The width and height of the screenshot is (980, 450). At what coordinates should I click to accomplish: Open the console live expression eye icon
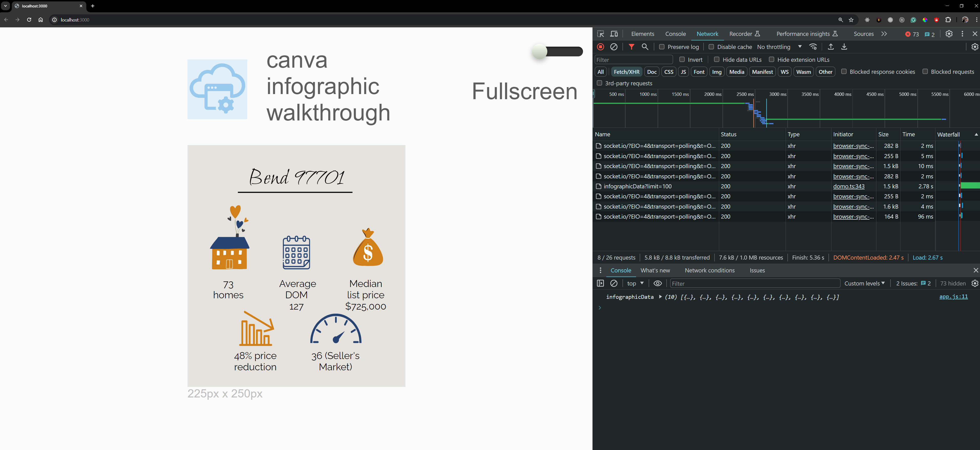(657, 283)
